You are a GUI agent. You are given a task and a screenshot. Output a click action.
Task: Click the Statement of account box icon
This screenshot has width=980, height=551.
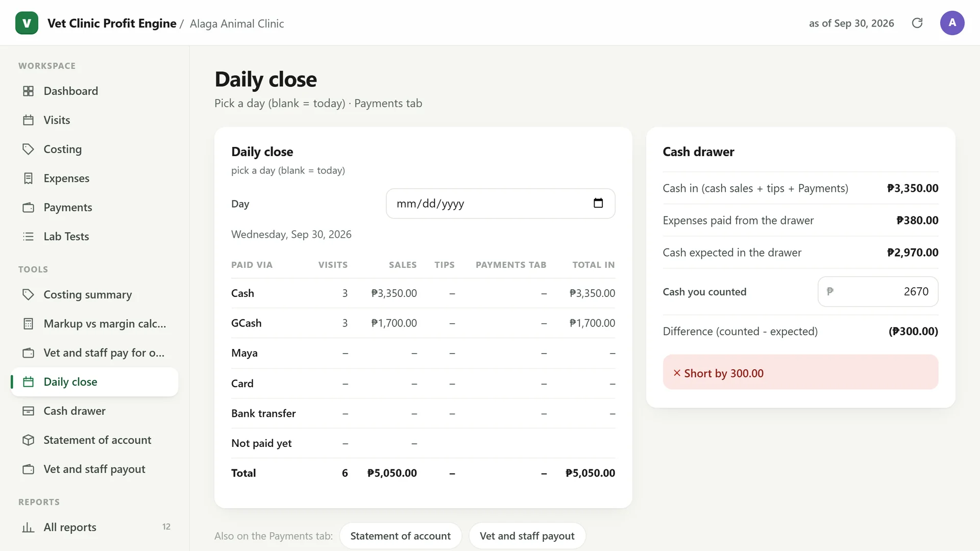tap(29, 440)
